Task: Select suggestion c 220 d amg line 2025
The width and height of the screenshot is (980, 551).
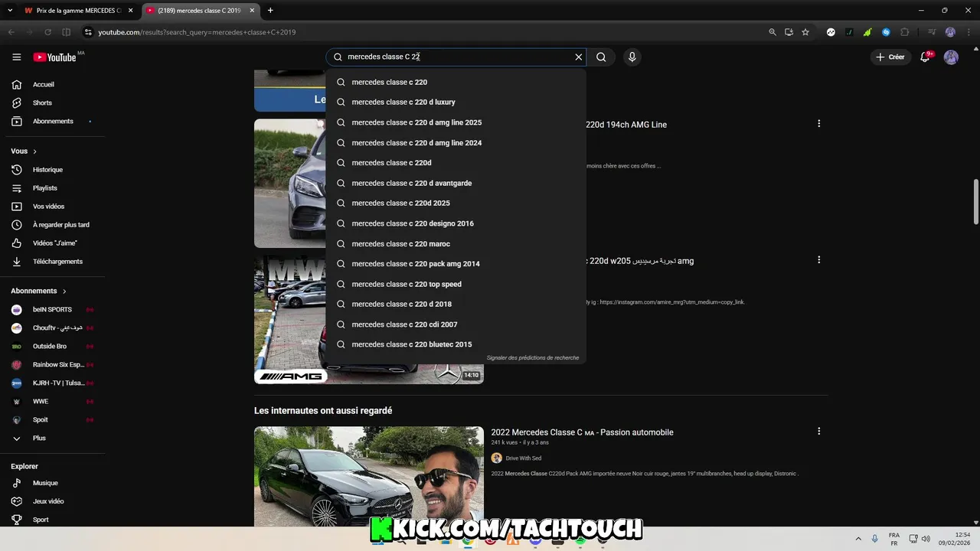Action: (456, 122)
